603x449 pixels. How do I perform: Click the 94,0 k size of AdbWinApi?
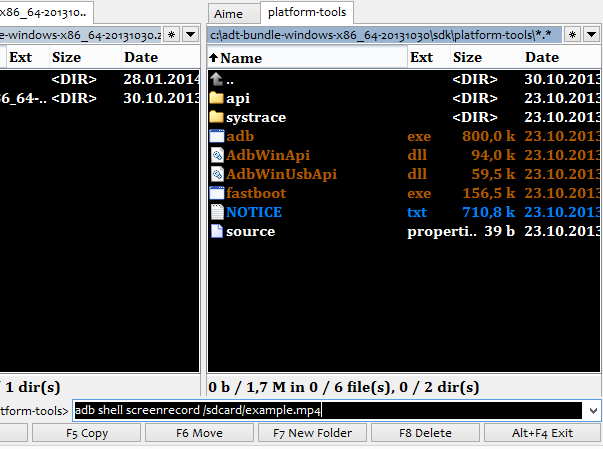pos(493,155)
